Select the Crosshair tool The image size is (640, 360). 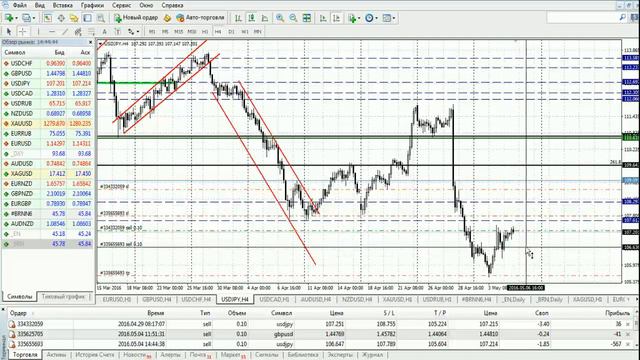pos(22,31)
